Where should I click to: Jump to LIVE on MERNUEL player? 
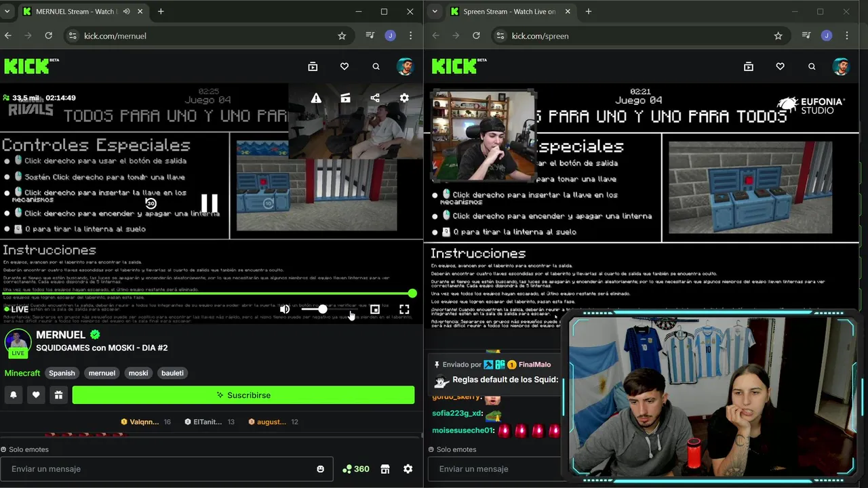click(x=16, y=309)
